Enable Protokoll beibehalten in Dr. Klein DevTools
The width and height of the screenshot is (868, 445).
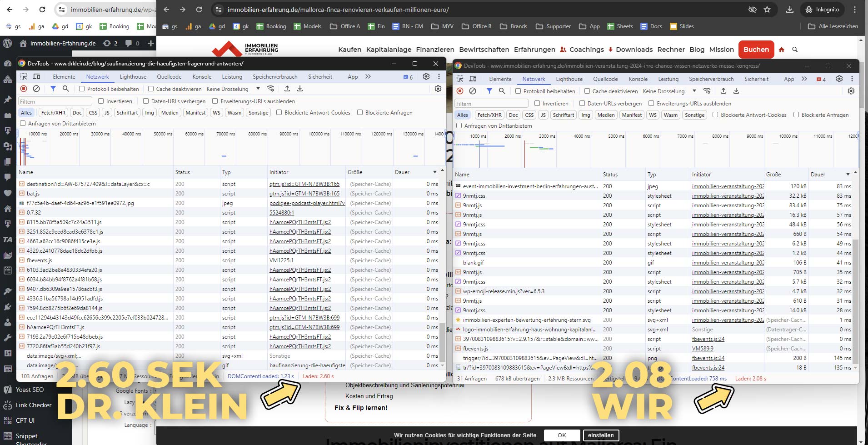click(x=82, y=89)
